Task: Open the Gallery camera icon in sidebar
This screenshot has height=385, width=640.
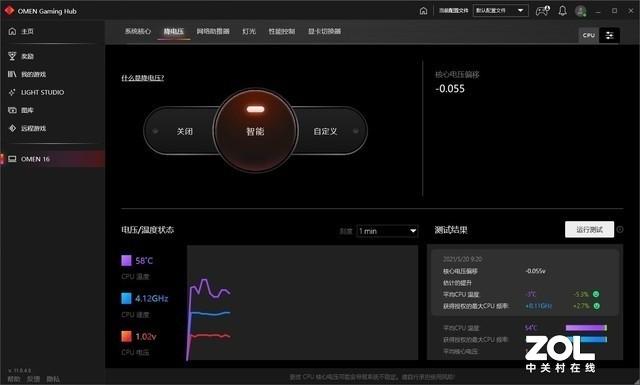Action: [12, 110]
